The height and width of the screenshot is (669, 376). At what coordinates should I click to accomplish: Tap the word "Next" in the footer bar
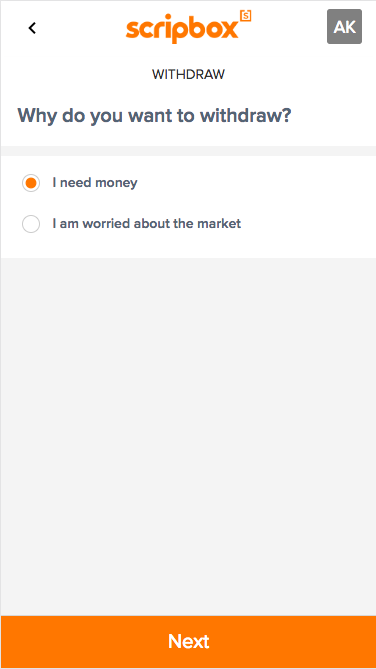[189, 642]
